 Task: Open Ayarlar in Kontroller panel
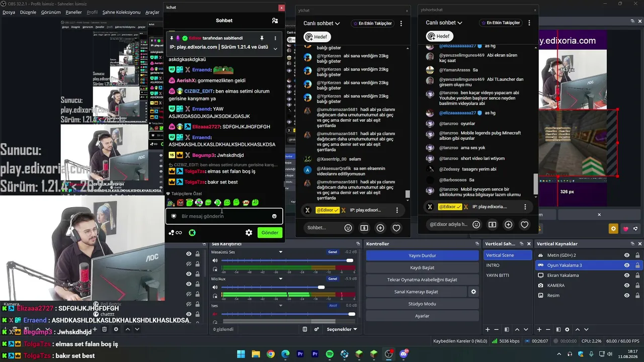click(x=422, y=316)
